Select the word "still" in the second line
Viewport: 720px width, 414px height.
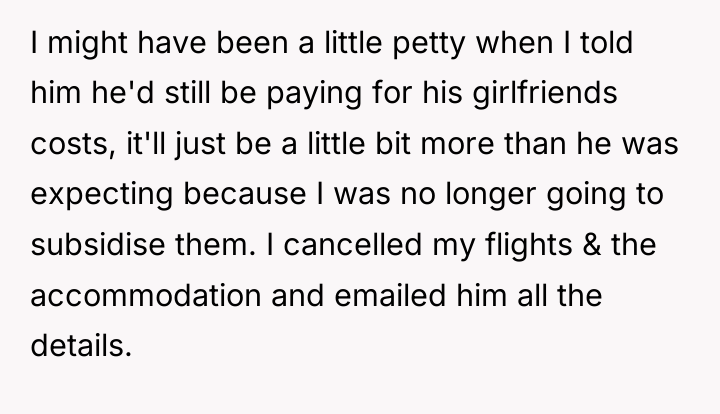(x=187, y=93)
